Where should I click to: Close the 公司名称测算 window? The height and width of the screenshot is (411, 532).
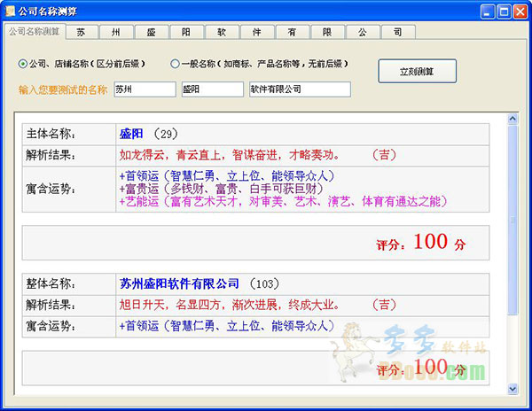click(x=520, y=12)
